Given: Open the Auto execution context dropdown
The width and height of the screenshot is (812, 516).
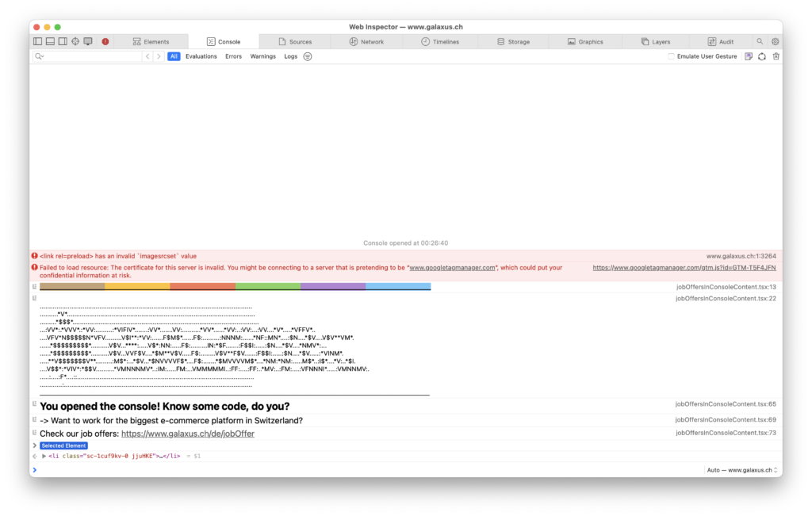Looking at the screenshot, I should pyautogui.click(x=741, y=469).
